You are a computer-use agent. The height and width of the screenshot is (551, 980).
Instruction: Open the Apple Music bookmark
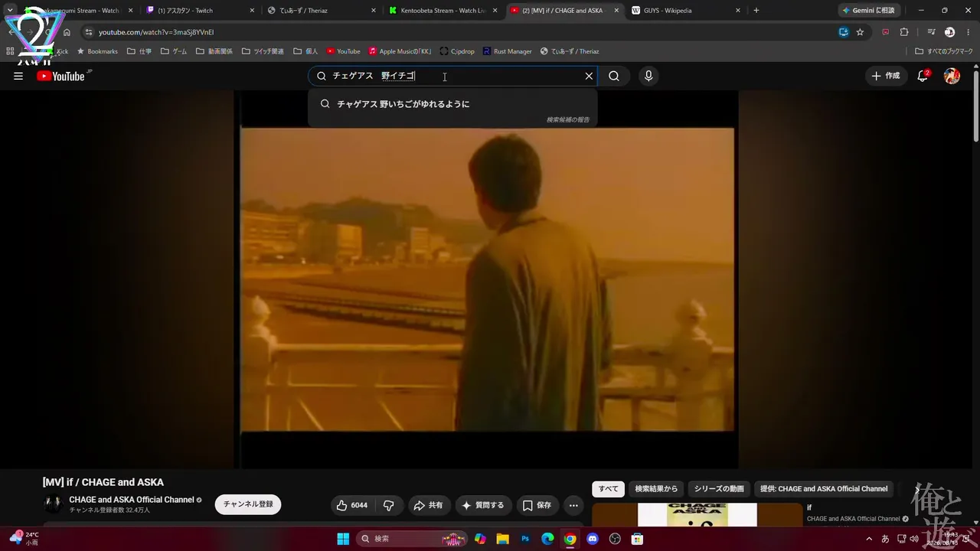400,51
